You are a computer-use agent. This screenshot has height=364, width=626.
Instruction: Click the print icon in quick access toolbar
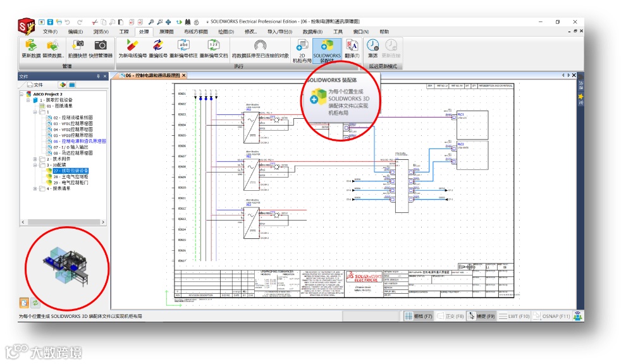click(59, 22)
